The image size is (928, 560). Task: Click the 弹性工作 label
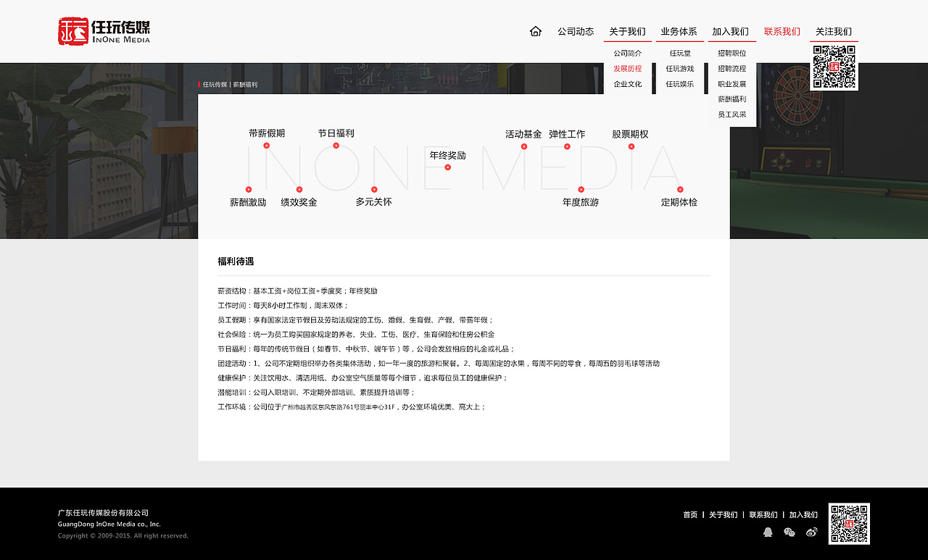[x=567, y=134]
